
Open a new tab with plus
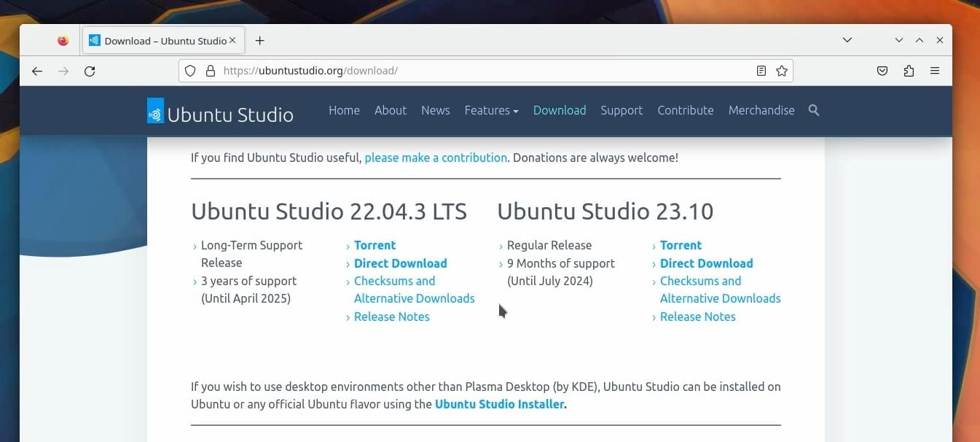coord(259,41)
